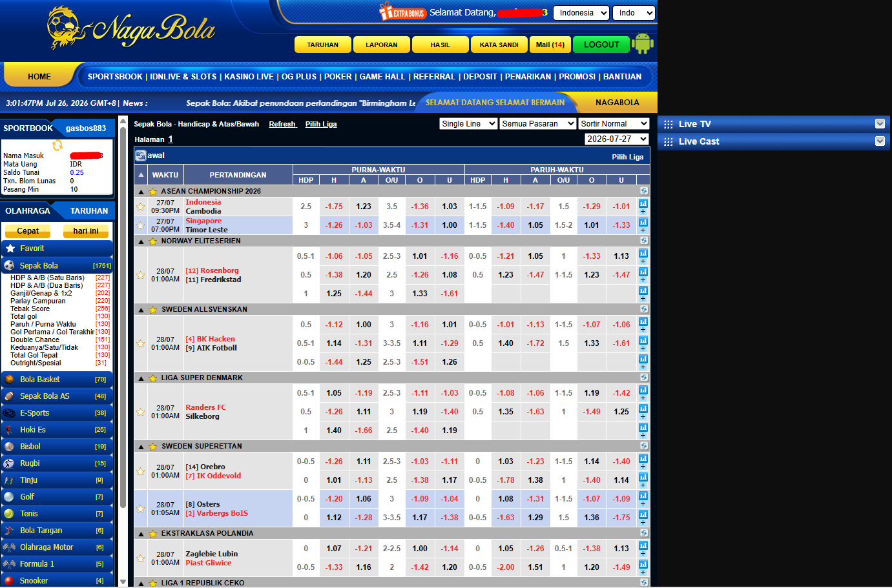The height and width of the screenshot is (588, 892).
Task: Click the LAPORAN button
Action: (382, 45)
